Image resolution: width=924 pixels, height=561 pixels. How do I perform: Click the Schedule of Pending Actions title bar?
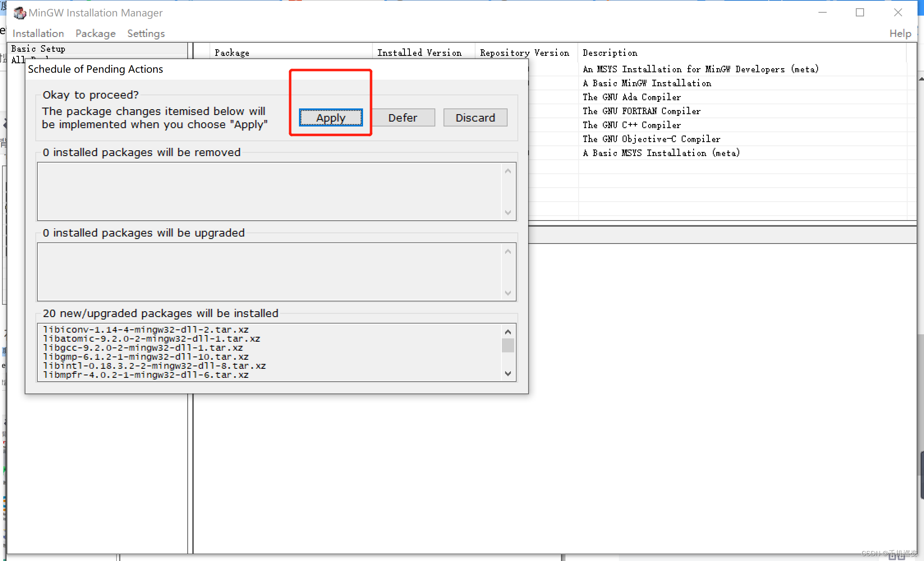276,69
